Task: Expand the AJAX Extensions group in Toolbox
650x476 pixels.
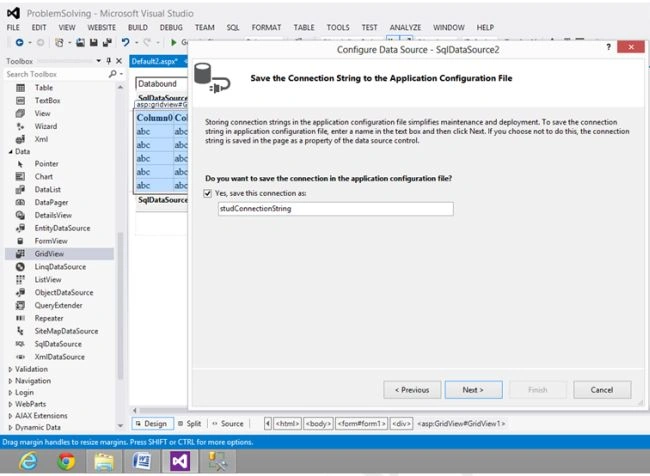Action: click(x=10, y=415)
